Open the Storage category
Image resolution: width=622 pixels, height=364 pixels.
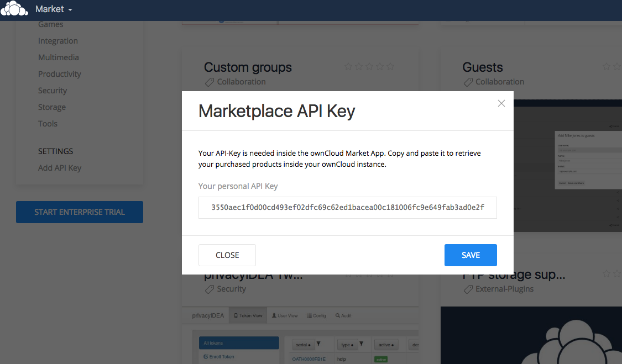(52, 108)
